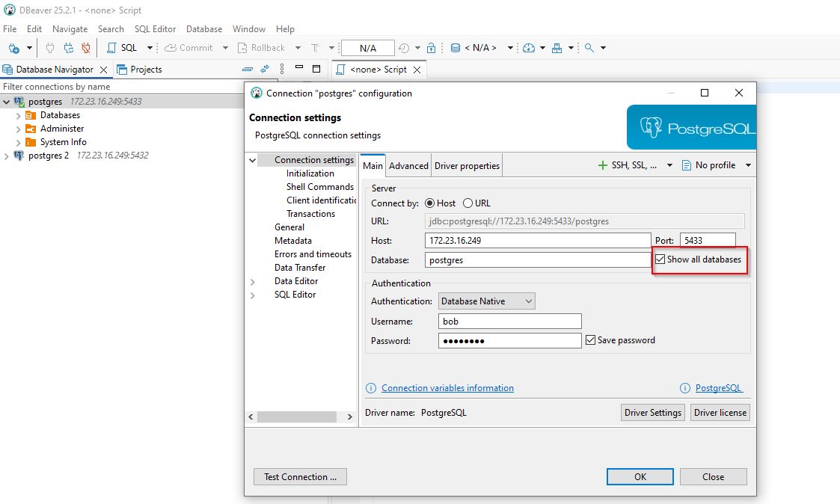Uncheck Show all databases checkbox
840x504 pixels.
tap(660, 259)
